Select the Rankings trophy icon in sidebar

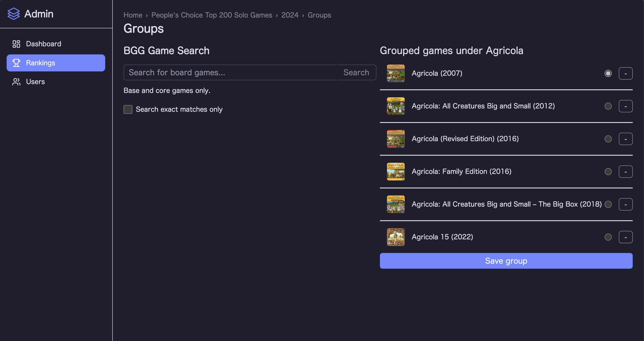point(16,63)
